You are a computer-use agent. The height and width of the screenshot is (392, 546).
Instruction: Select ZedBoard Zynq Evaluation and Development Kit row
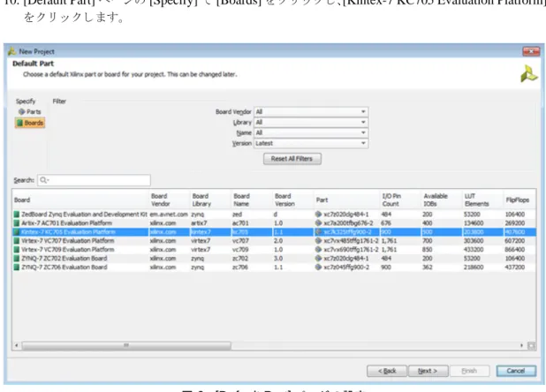pyautogui.click(x=275, y=215)
